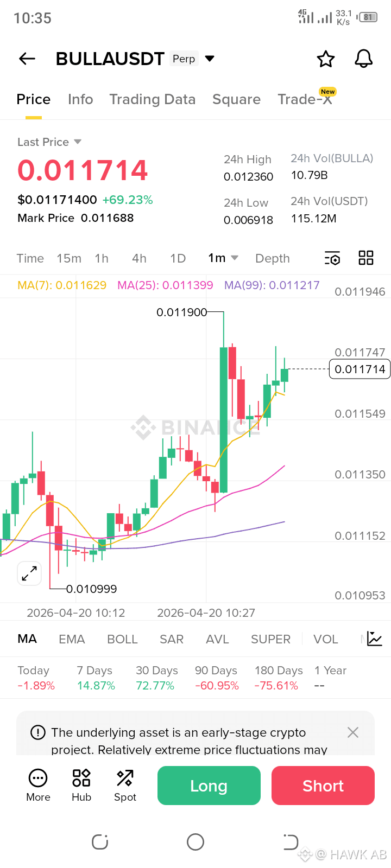Viewport: 391px width, 868px height.
Task: Toggle the SAR indicator
Action: pos(172,639)
